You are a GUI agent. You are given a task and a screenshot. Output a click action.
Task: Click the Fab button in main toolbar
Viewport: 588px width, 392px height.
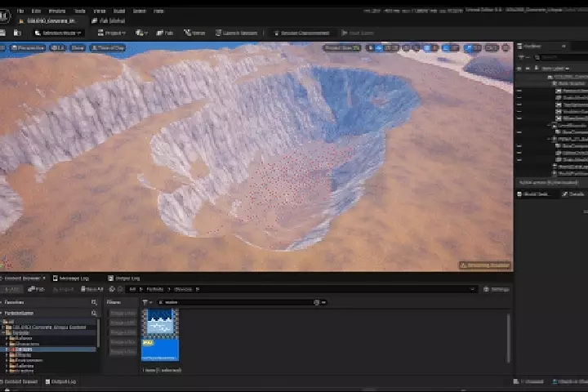(x=165, y=33)
